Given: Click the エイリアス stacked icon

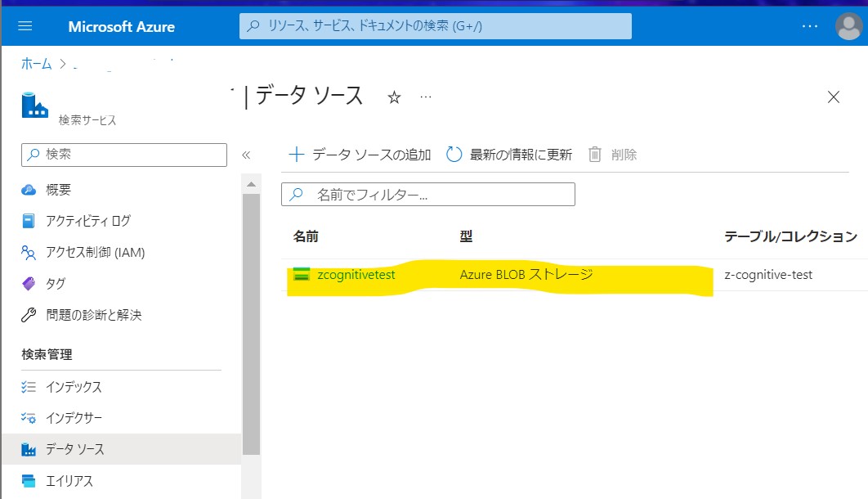Looking at the screenshot, I should pos(29,481).
